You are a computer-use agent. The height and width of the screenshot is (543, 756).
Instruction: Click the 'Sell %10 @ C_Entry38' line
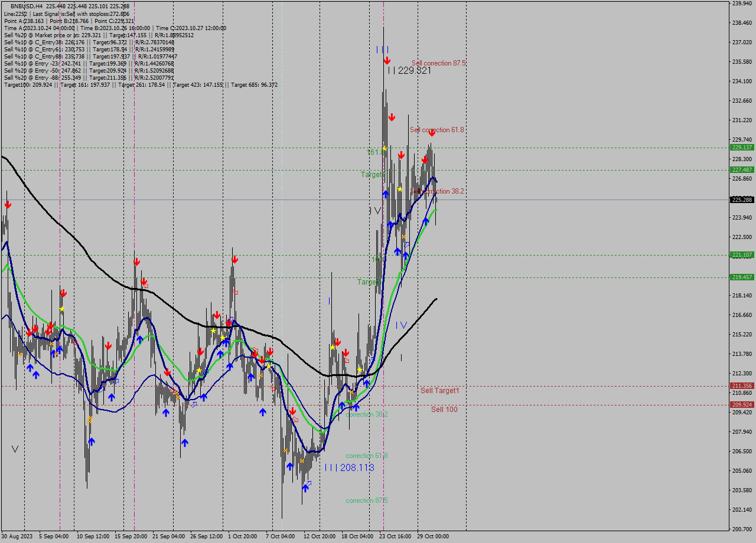coord(89,42)
